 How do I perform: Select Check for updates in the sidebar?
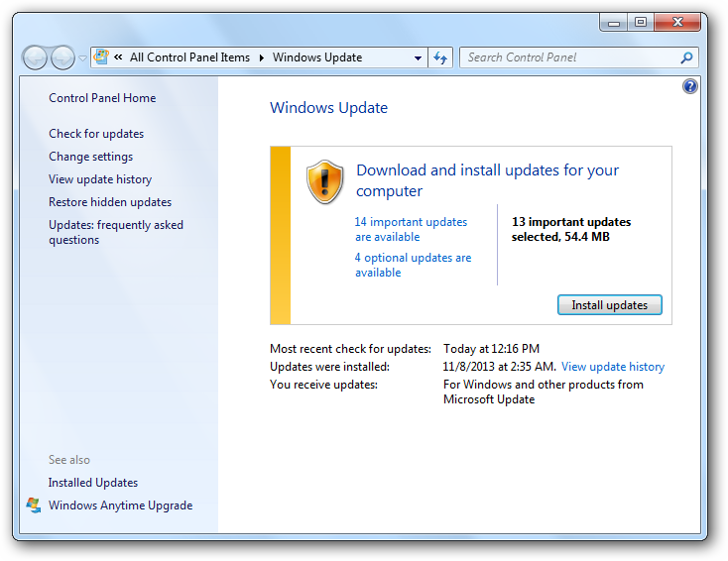96,134
